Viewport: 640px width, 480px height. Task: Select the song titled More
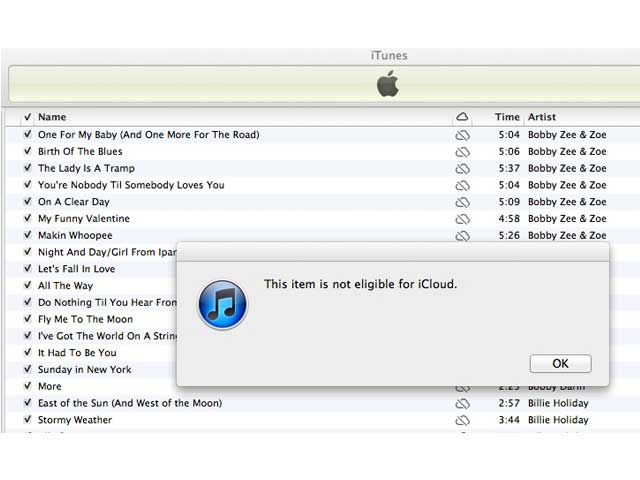pos(49,386)
